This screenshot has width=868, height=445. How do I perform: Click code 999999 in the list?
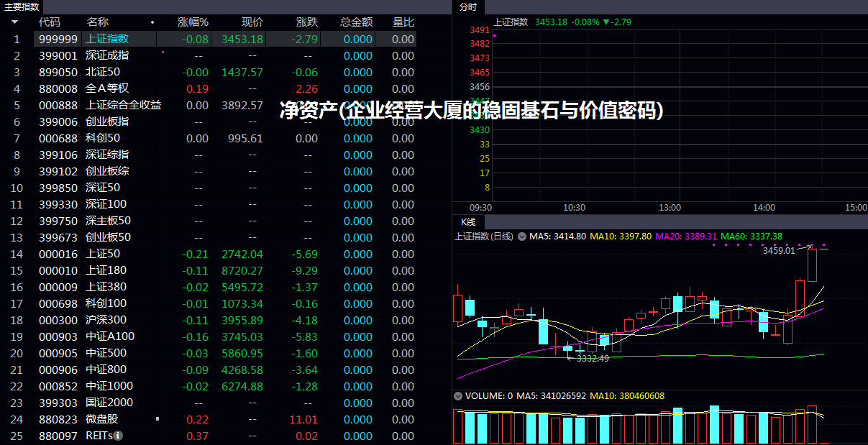coord(58,39)
